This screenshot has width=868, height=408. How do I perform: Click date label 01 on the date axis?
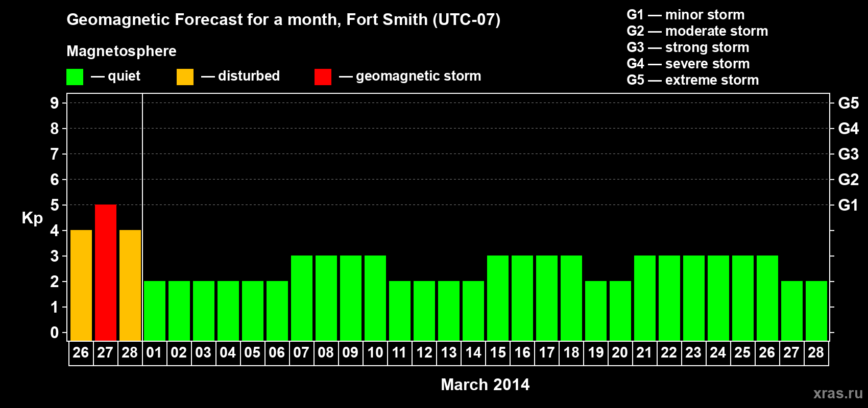tap(154, 353)
